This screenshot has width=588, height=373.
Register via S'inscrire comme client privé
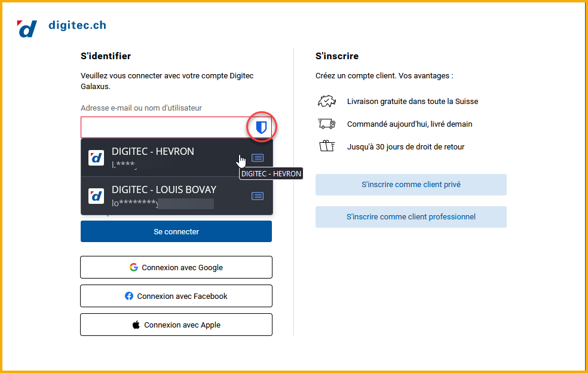click(x=411, y=185)
